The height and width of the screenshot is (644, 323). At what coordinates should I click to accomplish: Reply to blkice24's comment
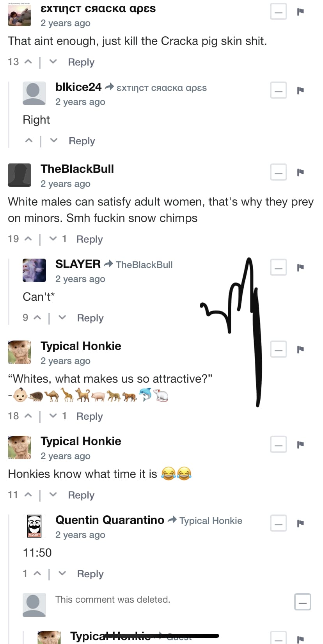pyautogui.click(x=82, y=141)
